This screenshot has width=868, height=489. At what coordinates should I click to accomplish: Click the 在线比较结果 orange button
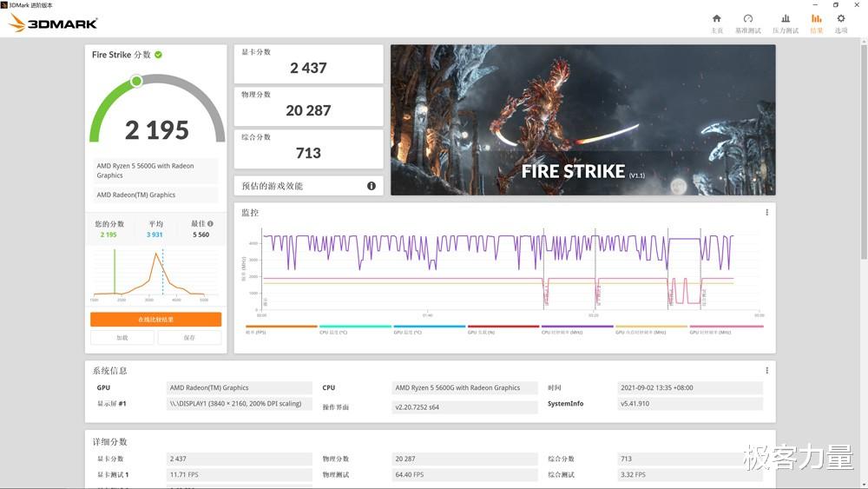click(156, 320)
